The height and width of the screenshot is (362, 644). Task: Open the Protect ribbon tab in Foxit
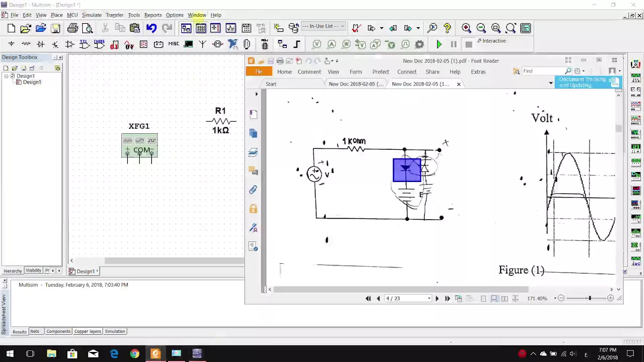click(380, 72)
